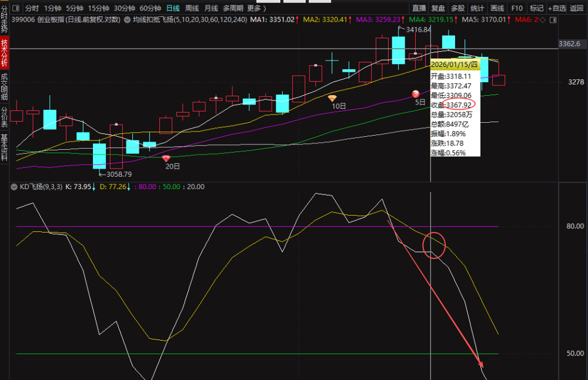Click the MA5: 3170.01 value
588x380 pixels.
pos(484,19)
